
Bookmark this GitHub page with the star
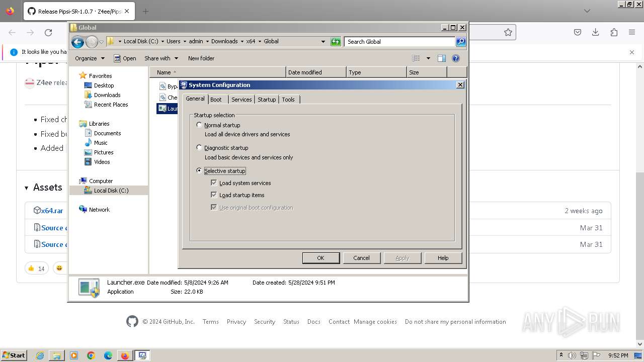[508, 33]
